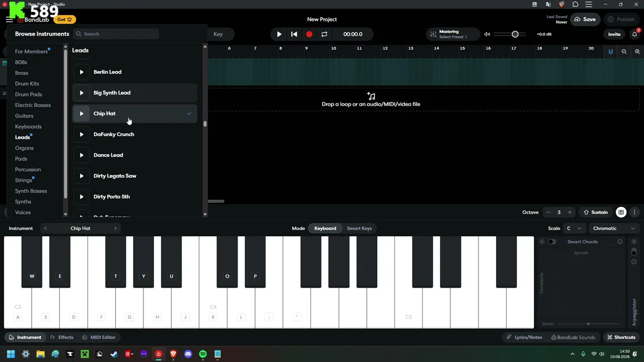
Task: Preview the DaFunky Crunch lead
Action: [x=82, y=134]
